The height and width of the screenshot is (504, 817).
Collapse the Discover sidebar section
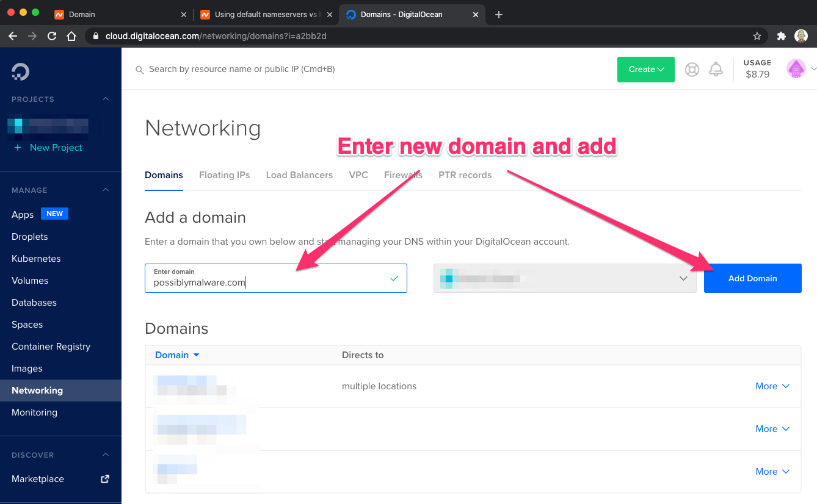point(106,455)
